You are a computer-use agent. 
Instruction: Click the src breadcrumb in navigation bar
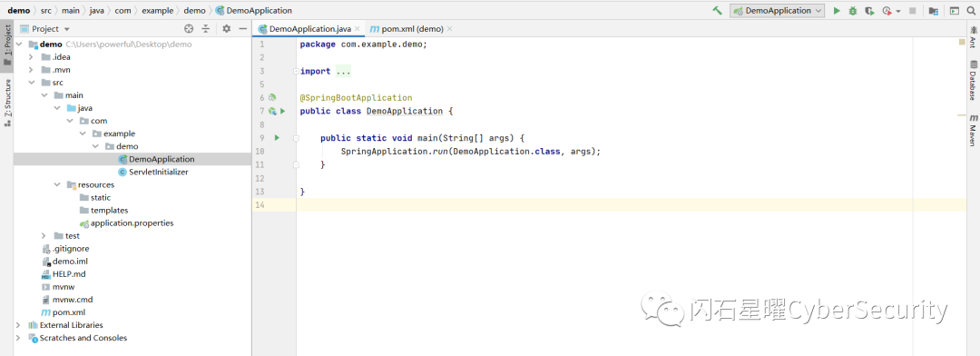point(45,11)
